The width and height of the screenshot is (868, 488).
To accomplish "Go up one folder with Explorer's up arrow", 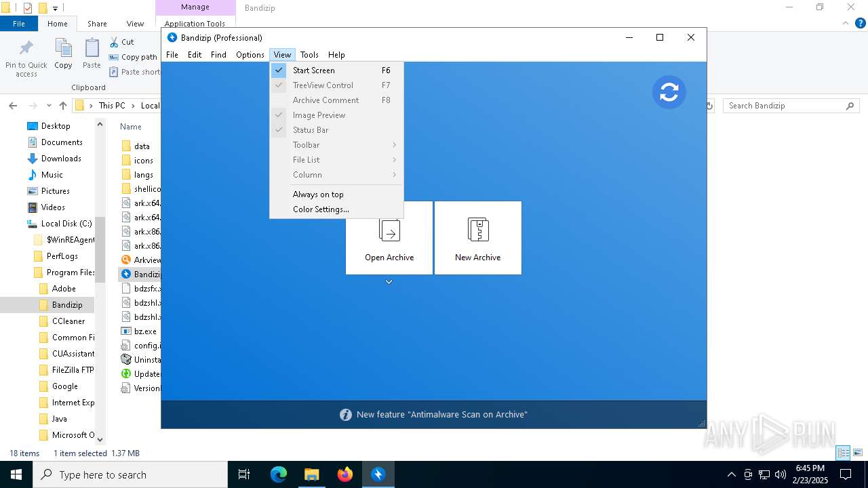I will [x=63, y=106].
